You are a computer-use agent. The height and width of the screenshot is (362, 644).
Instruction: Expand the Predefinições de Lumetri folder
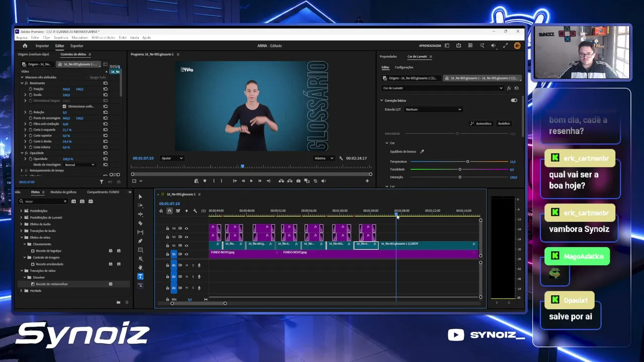click(x=21, y=218)
